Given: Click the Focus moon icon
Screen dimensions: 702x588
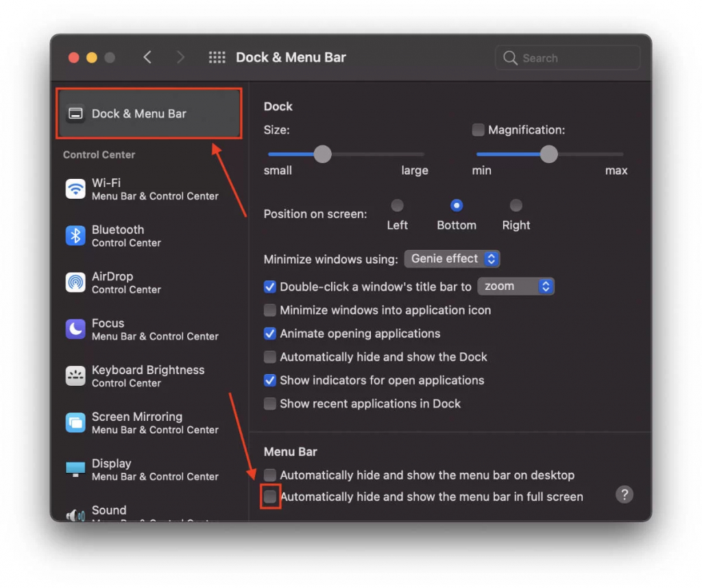Looking at the screenshot, I should coord(75,330).
